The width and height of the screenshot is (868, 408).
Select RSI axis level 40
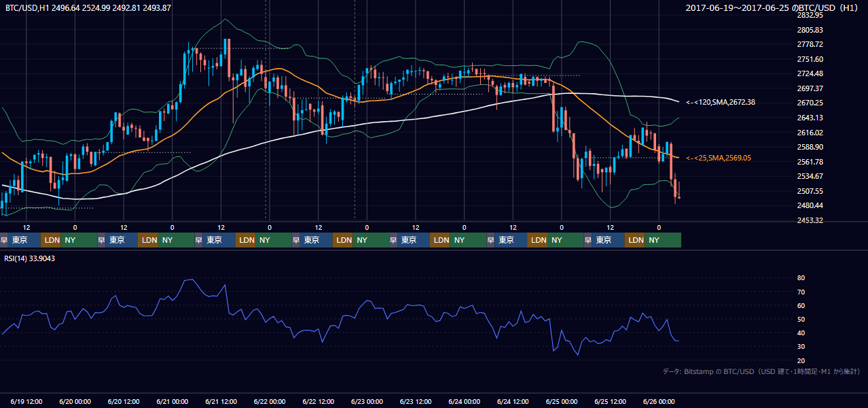tap(801, 333)
